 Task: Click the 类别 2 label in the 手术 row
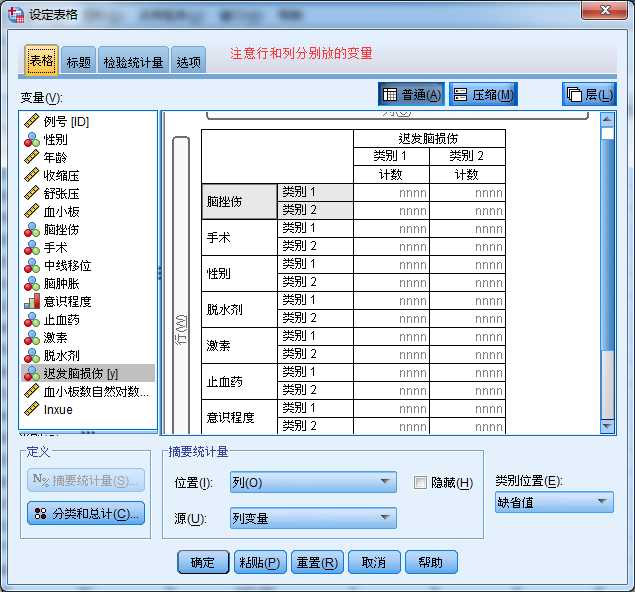coord(315,246)
